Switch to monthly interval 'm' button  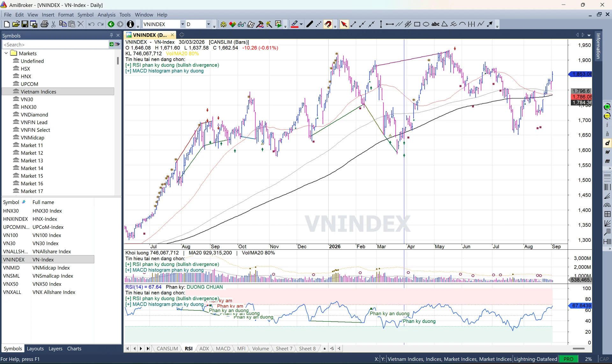pos(607,161)
